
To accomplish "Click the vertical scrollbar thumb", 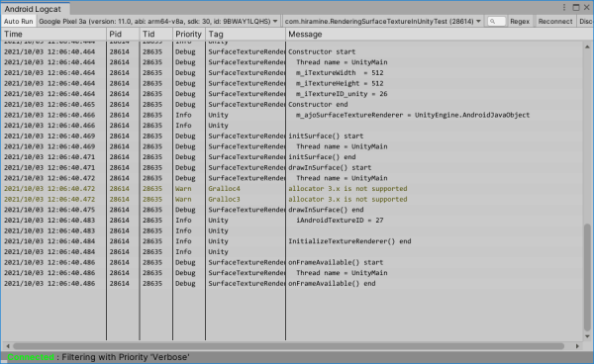I will click(x=587, y=277).
